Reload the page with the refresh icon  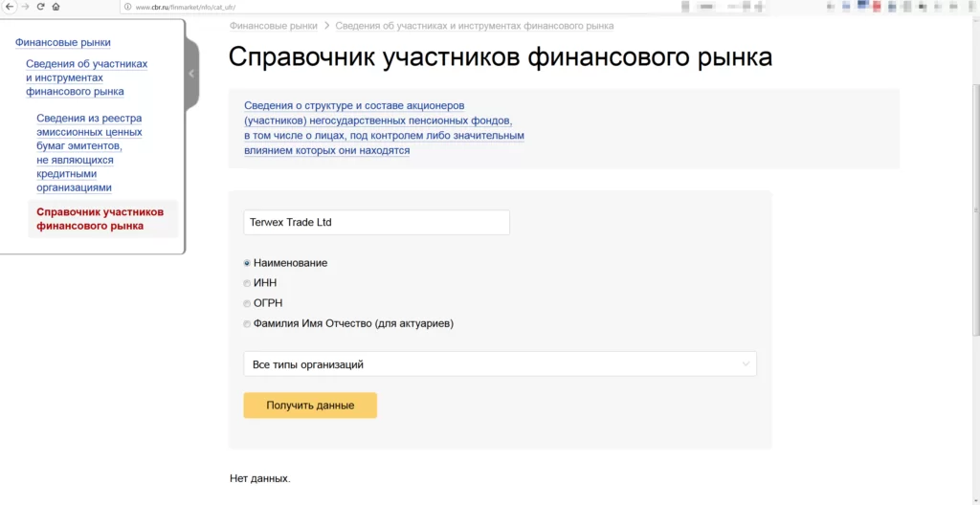40,7
